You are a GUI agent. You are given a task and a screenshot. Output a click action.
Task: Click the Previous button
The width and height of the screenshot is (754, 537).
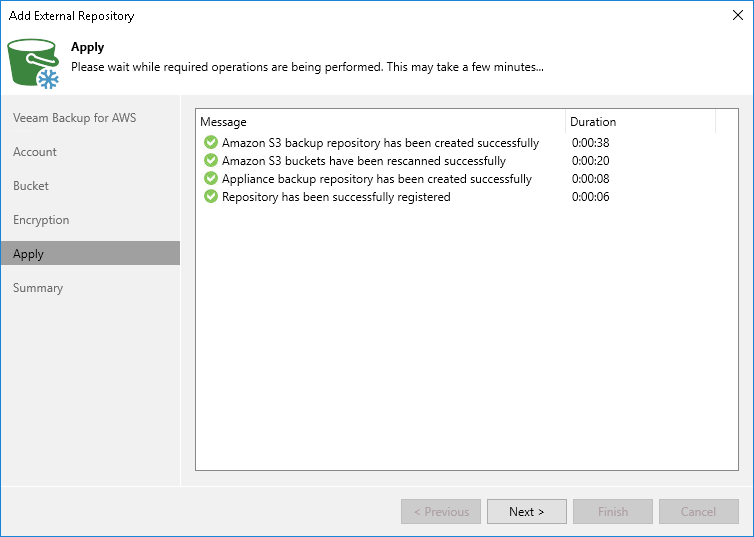point(441,512)
